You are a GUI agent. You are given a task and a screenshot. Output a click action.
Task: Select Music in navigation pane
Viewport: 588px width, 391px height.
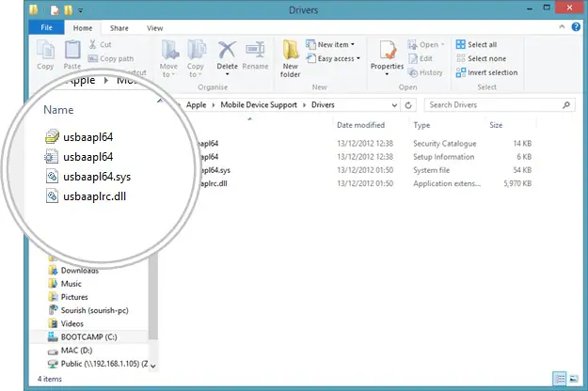coord(71,284)
